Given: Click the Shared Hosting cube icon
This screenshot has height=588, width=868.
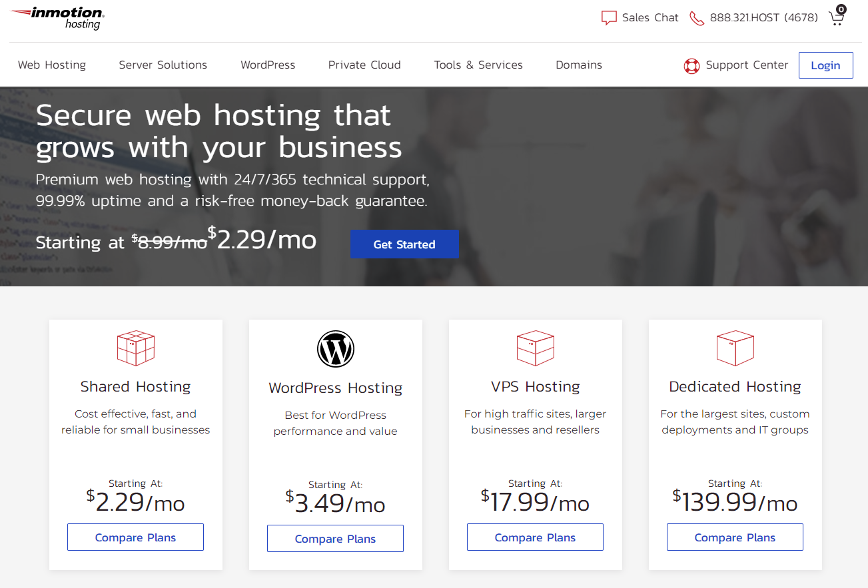Looking at the screenshot, I should 136,348.
